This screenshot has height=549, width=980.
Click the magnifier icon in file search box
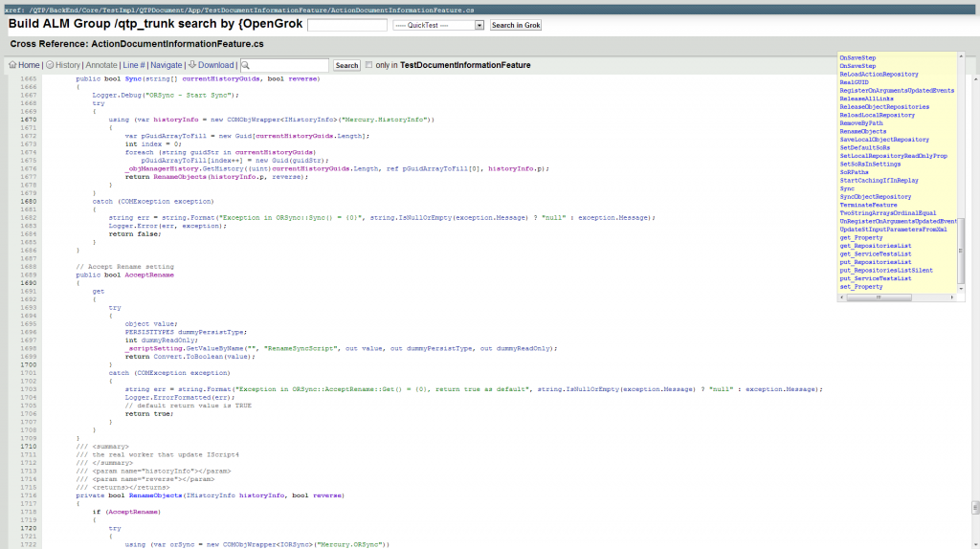[246, 65]
